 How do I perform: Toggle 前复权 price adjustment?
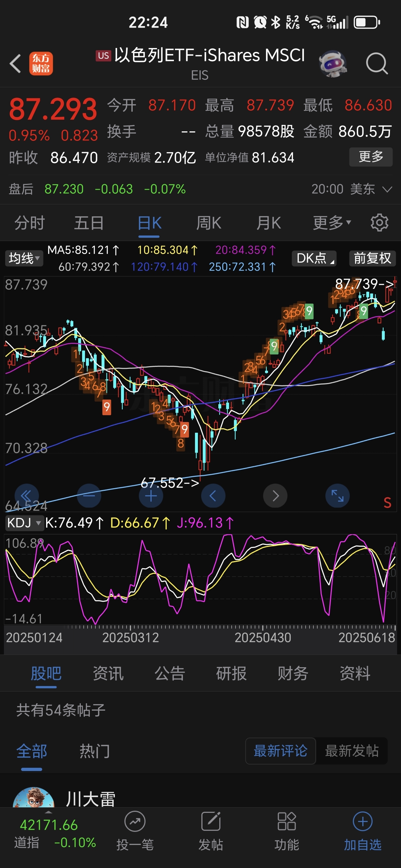point(372,259)
